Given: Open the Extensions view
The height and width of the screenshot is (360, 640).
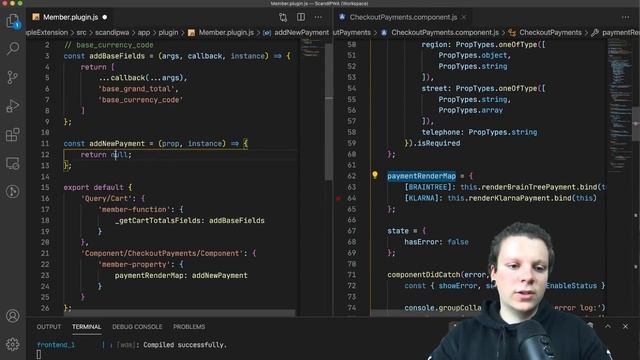Looking at the screenshot, I should click(13, 134).
